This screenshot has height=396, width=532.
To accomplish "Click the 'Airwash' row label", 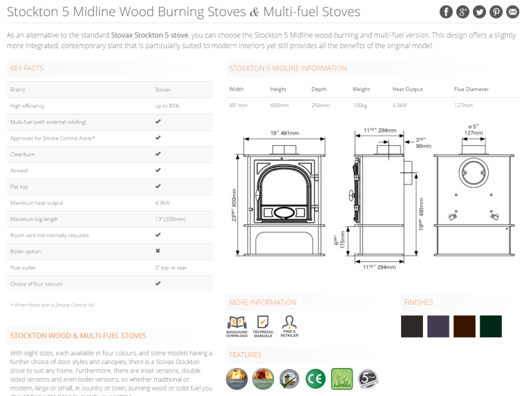I will point(19,170).
